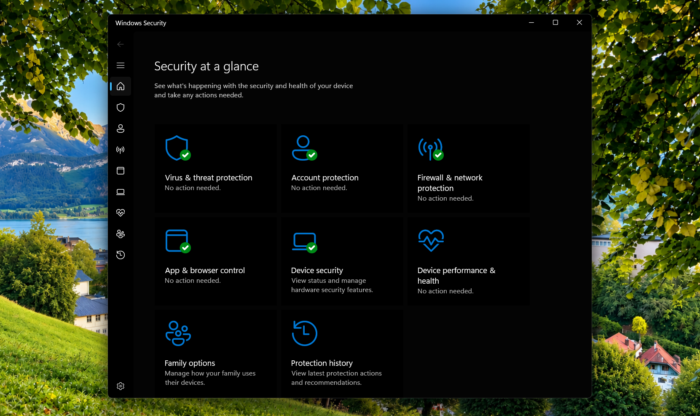This screenshot has width=700, height=416.
Task: Click 'View latest protection actions and recommendations.' text
Action: pyautogui.click(x=337, y=378)
